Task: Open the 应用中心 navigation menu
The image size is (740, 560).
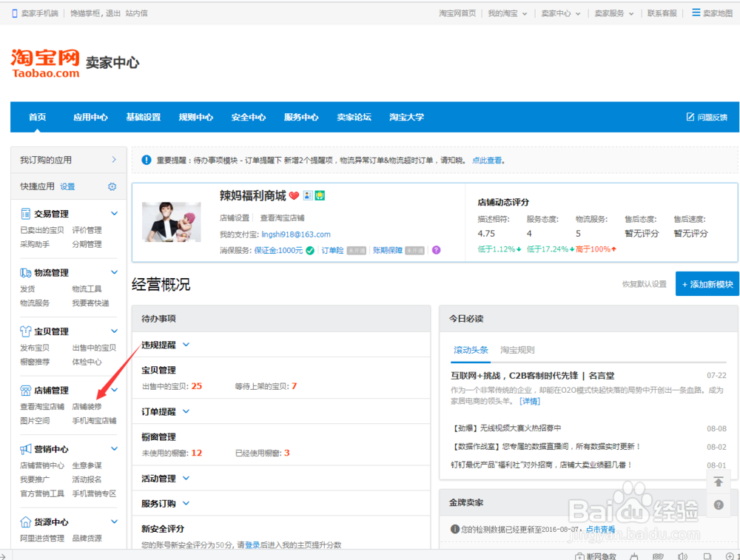Action: click(x=90, y=117)
